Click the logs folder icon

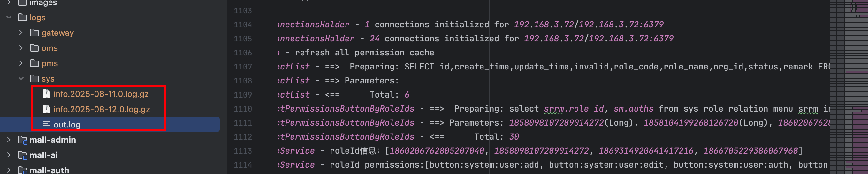pyautogui.click(x=22, y=17)
